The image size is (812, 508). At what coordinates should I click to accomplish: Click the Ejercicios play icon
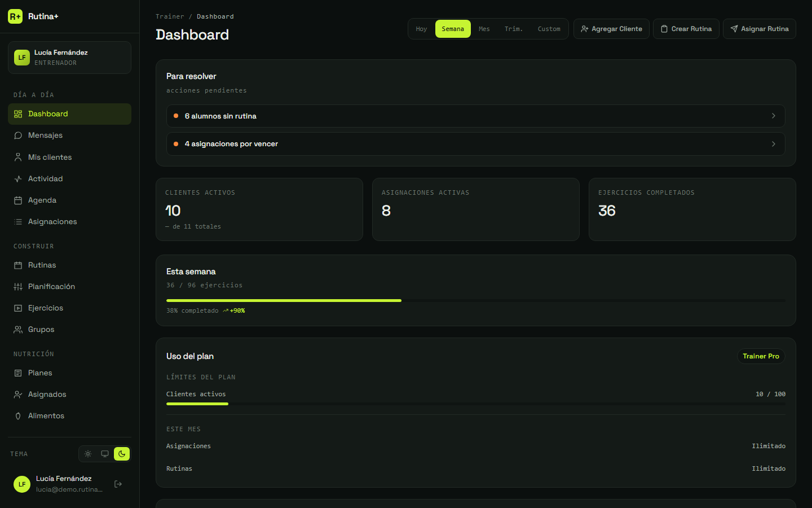18,308
